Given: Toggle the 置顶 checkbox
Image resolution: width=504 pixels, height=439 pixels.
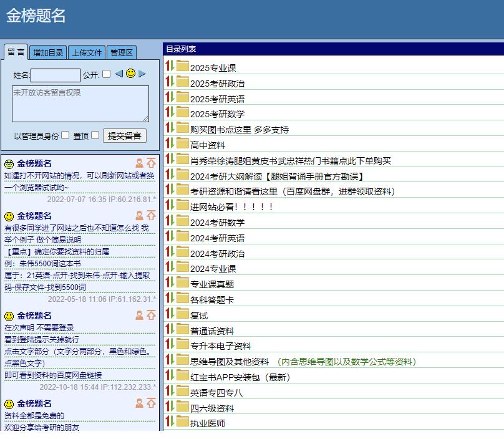Looking at the screenshot, I should tap(95, 135).
